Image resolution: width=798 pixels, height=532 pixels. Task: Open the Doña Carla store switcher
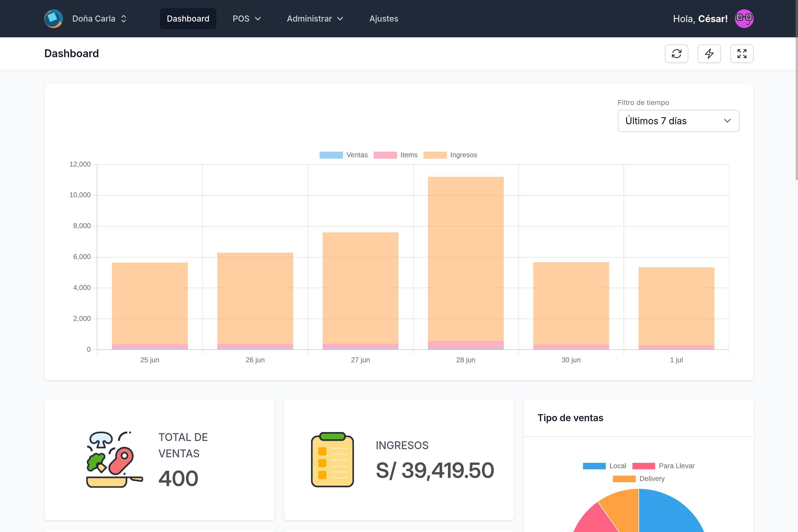(99, 19)
